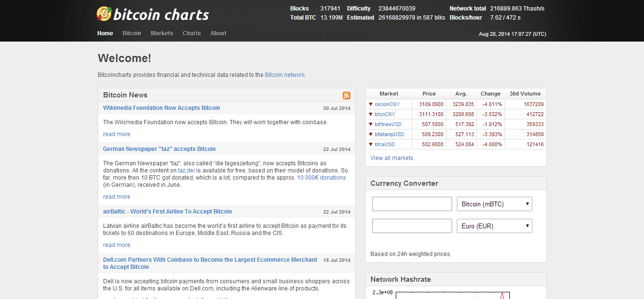Click read more under airBaltic article
This screenshot has width=644, height=299.
pyautogui.click(x=116, y=245)
